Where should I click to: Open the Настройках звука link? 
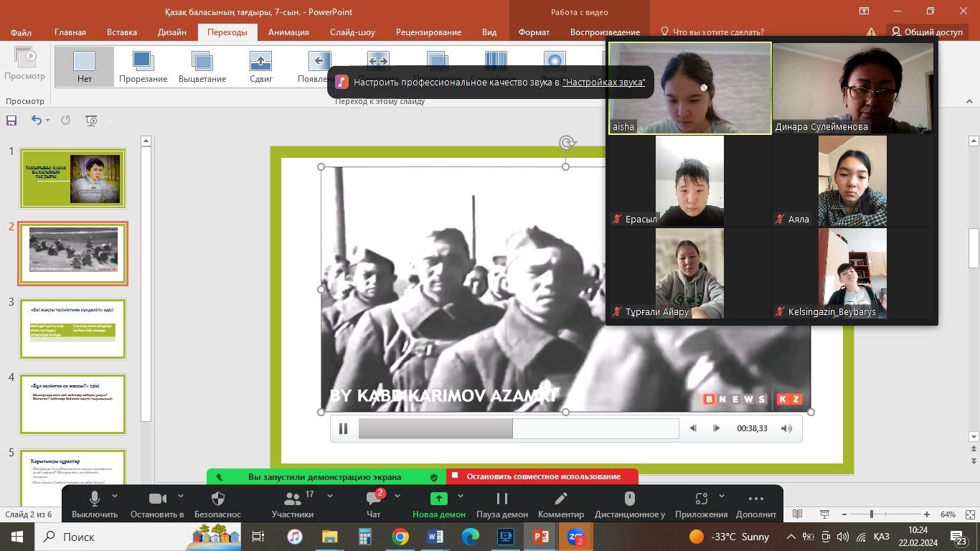(603, 83)
